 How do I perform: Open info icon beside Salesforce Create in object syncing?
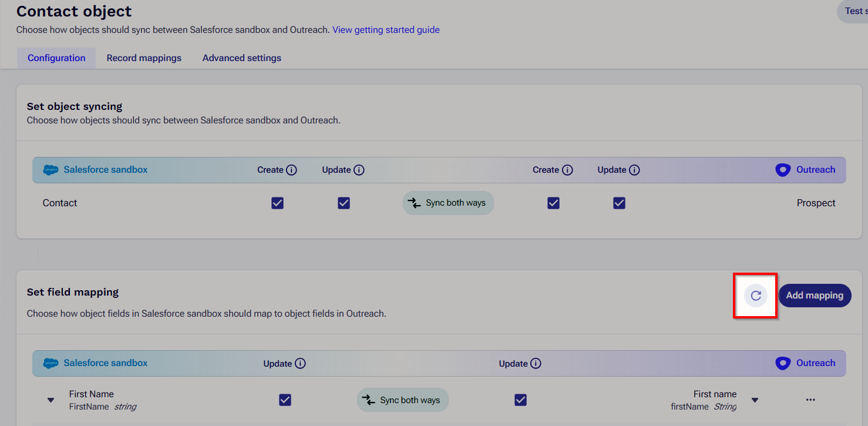coord(291,170)
